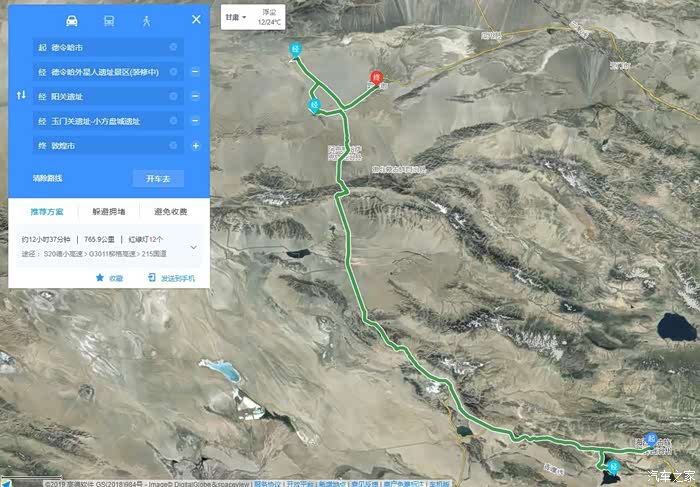Screen dimensions: 700x487
Task: Swap start and end with the arrows icon
Action: click(x=21, y=95)
